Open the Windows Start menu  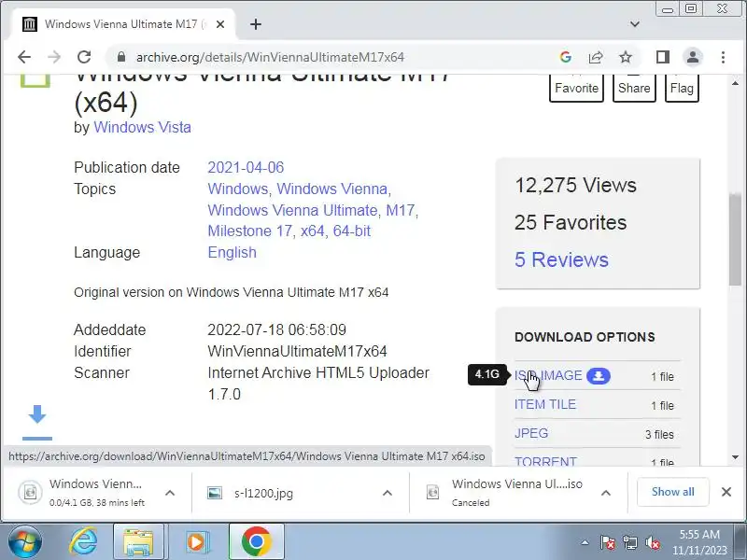click(24, 541)
